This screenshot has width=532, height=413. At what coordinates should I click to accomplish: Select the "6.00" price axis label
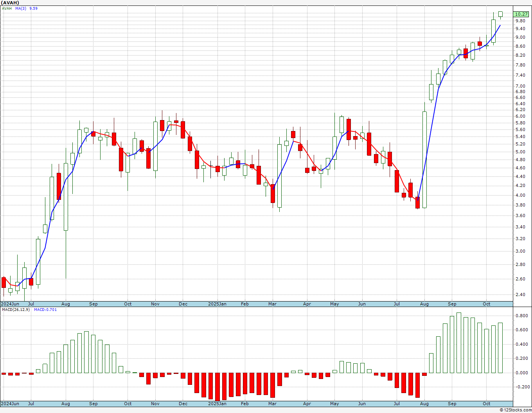click(x=520, y=116)
